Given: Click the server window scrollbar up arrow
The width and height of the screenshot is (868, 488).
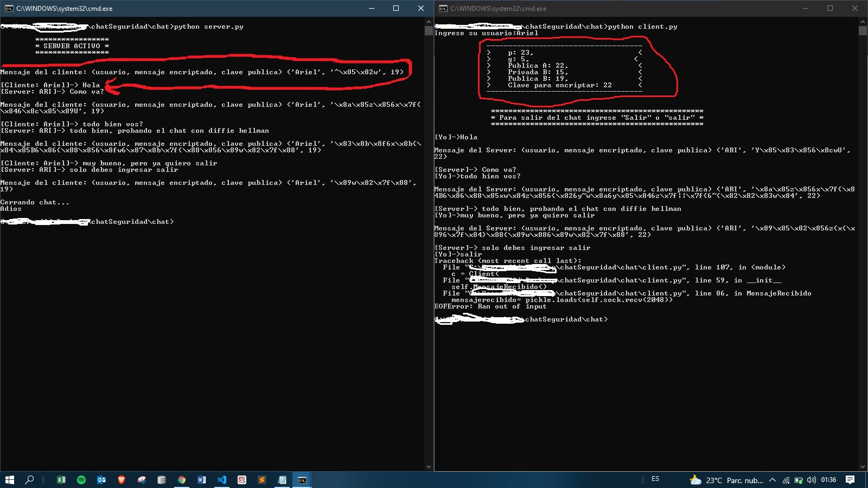Looking at the screenshot, I should click(429, 21).
